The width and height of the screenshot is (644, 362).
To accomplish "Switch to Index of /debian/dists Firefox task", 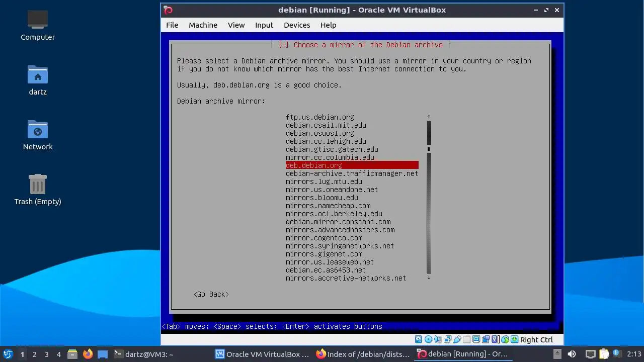I will 363,354.
